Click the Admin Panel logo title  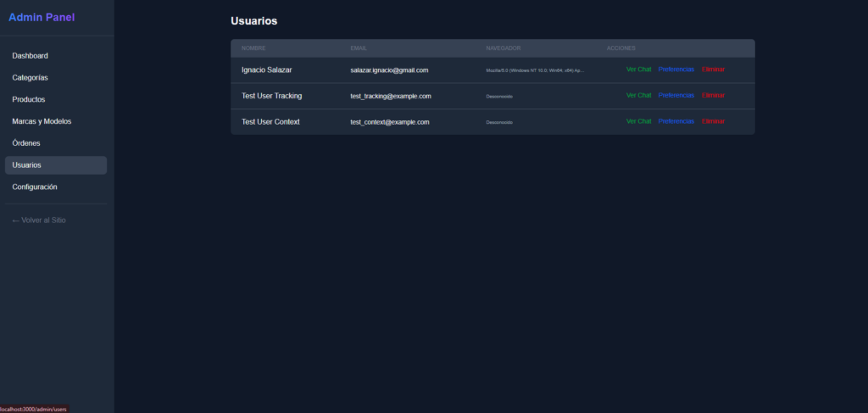pyautogui.click(x=42, y=17)
